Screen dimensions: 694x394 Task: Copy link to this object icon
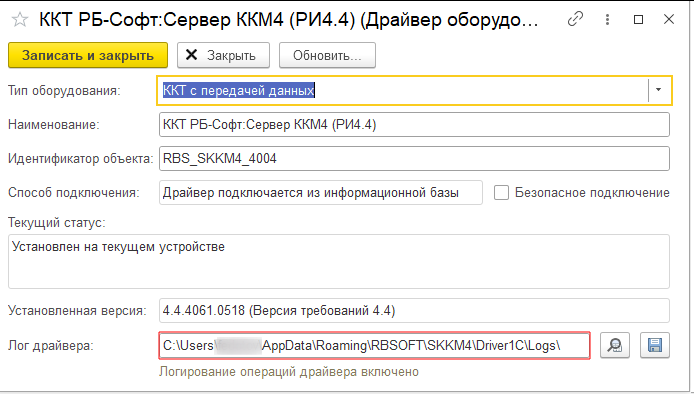(575, 19)
